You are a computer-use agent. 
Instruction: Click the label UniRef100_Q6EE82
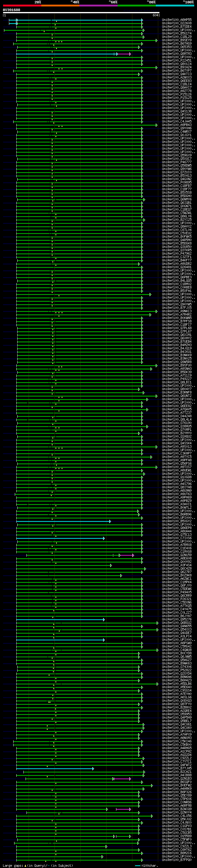pyautogui.click(x=177, y=406)
